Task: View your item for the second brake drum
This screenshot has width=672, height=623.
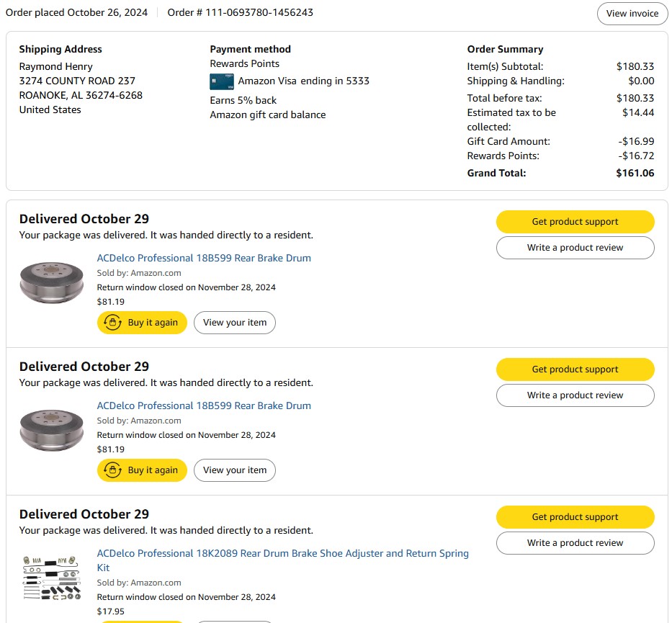Action: click(x=235, y=470)
